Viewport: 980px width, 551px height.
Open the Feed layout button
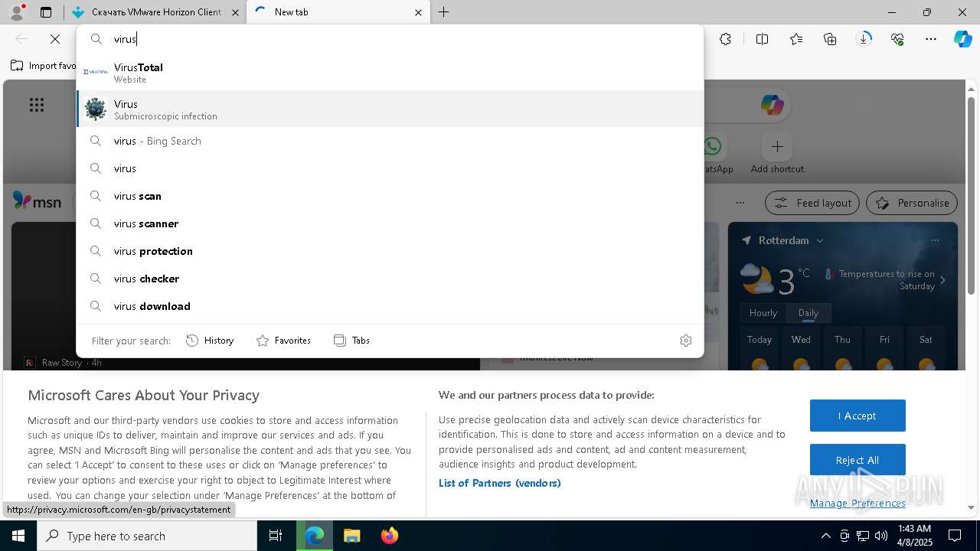pos(812,203)
